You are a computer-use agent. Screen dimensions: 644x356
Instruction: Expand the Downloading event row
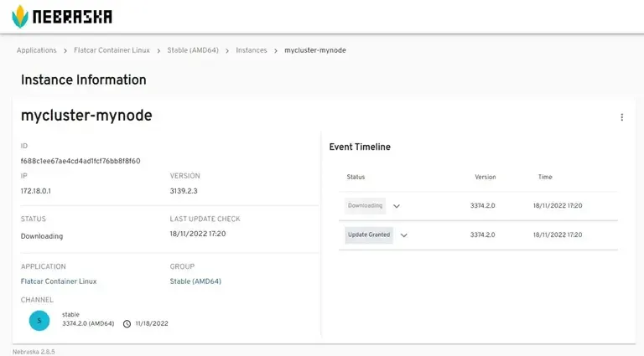tap(397, 206)
